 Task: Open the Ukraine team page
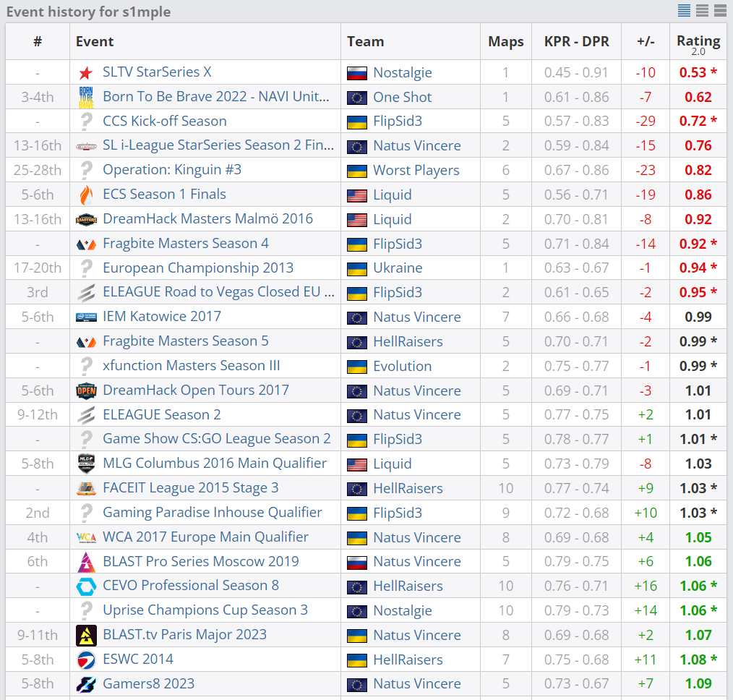point(398,268)
